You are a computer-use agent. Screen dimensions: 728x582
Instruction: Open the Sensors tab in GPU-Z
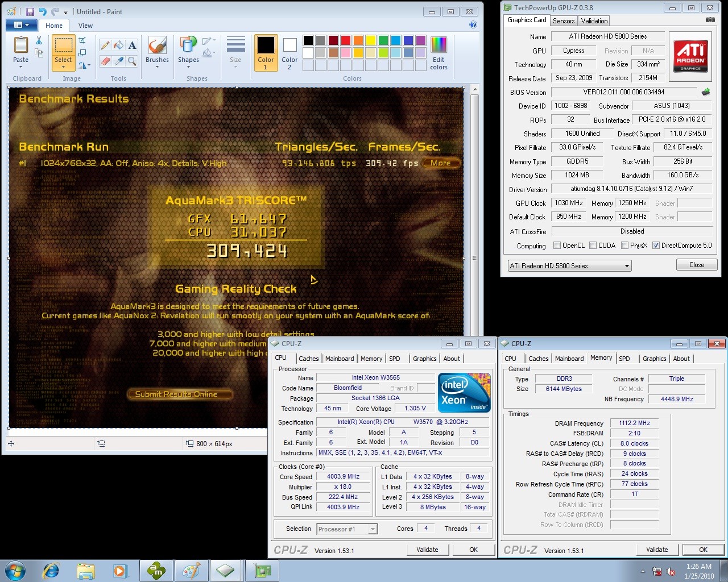(564, 21)
